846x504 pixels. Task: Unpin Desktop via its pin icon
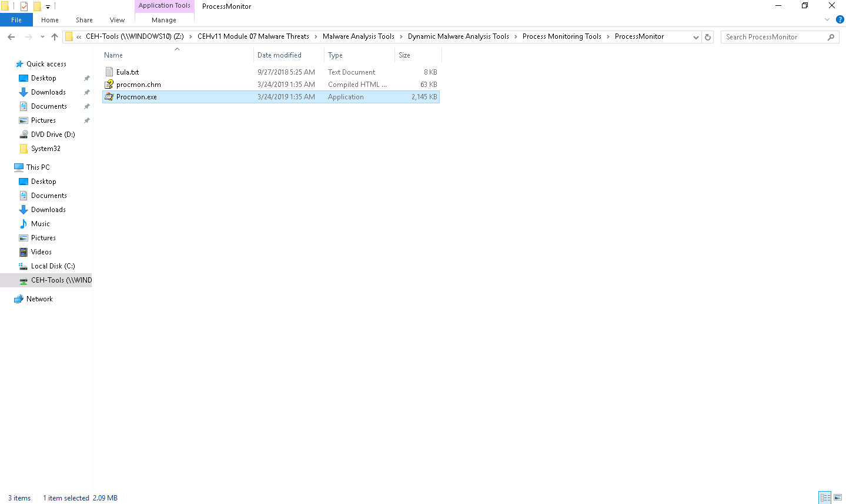click(x=87, y=78)
